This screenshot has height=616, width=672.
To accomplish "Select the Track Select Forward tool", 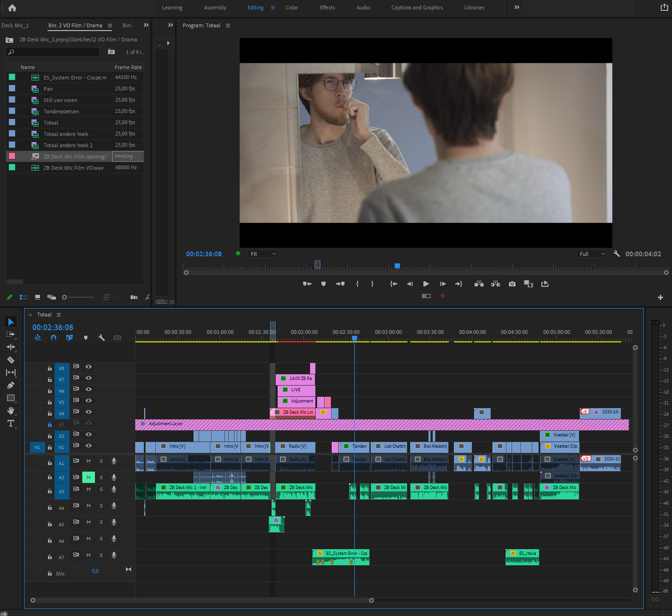I will click(x=11, y=334).
